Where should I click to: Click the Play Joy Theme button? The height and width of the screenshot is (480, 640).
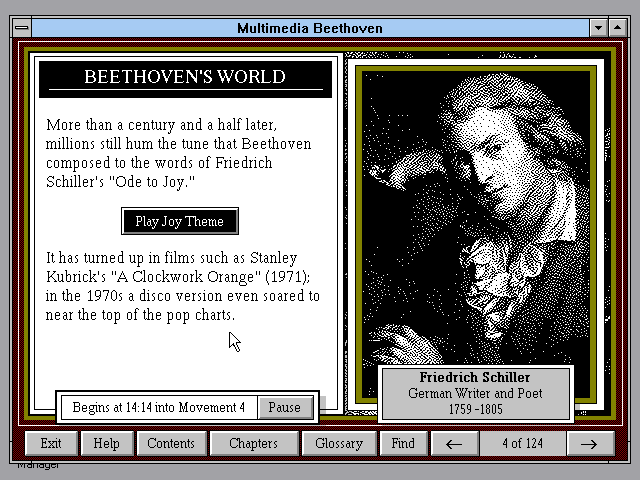(x=180, y=221)
